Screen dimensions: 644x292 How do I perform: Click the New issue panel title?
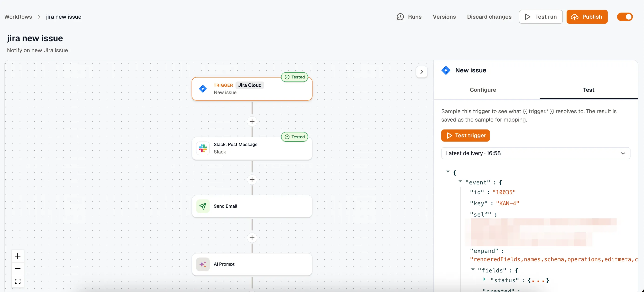[471, 70]
